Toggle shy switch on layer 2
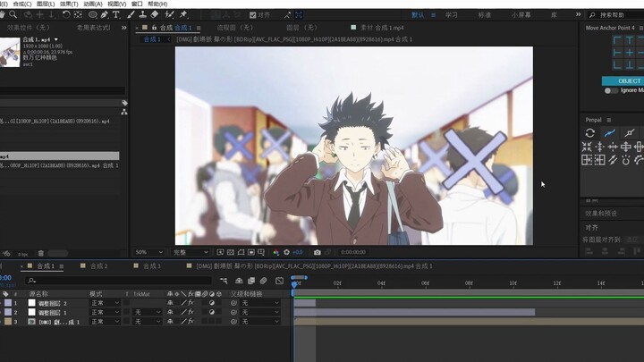Viewport: 644px width, 362px height. [x=170, y=312]
